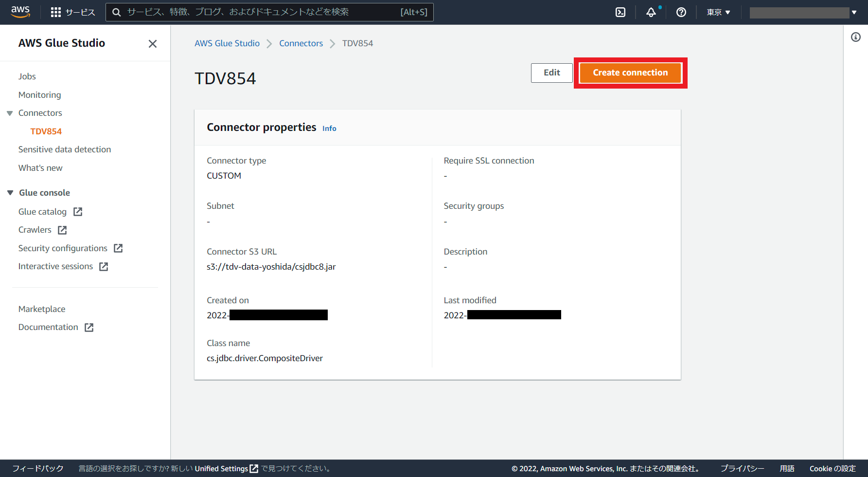Select TDV854 under Connectors

click(46, 131)
